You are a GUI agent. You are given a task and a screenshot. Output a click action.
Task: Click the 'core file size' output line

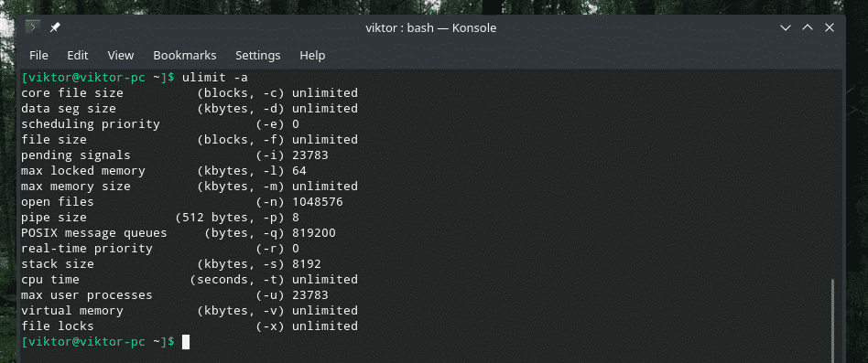coord(190,92)
